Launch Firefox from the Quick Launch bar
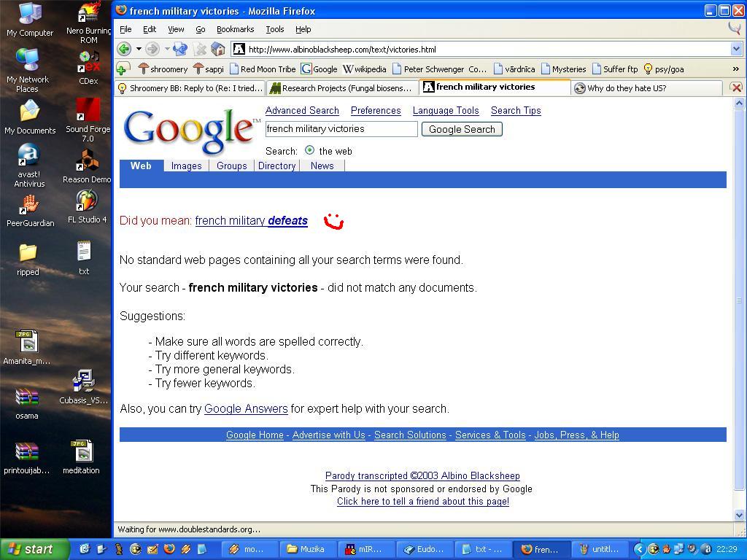The width and height of the screenshot is (747, 560). pos(169,549)
